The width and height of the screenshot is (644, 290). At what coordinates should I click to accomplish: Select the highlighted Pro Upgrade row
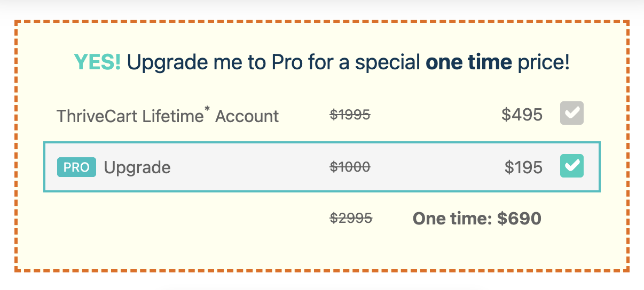[x=322, y=167]
